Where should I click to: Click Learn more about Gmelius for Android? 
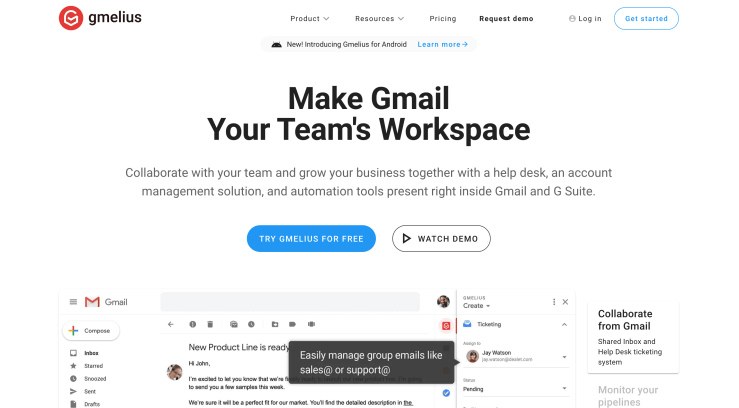click(443, 44)
